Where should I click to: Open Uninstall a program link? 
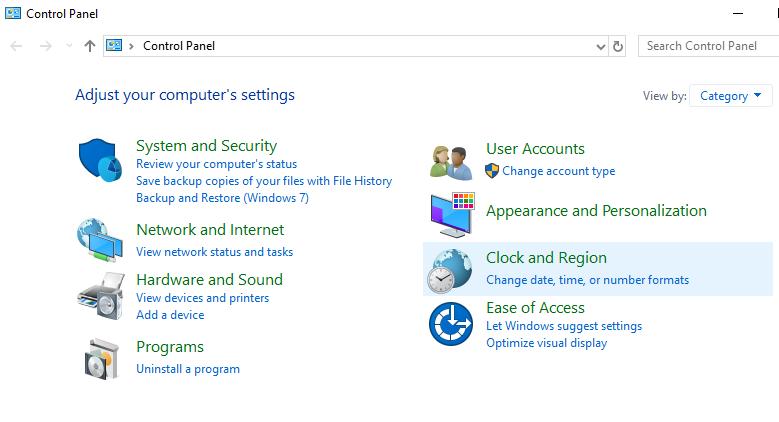click(188, 369)
